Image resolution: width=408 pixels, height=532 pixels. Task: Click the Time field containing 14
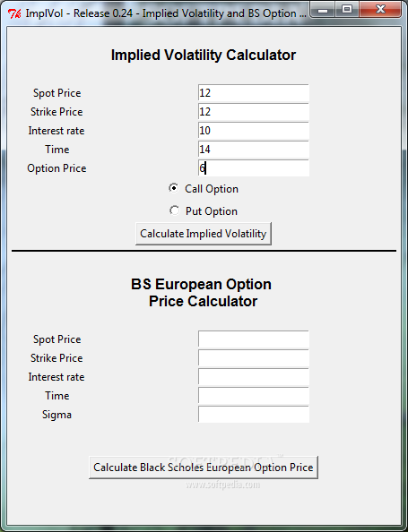(254, 150)
